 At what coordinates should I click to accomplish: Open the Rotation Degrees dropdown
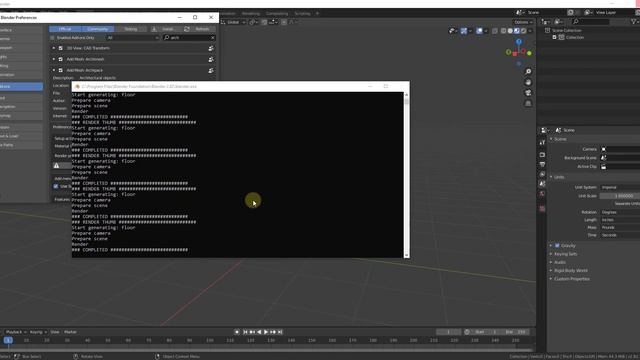coord(620,212)
